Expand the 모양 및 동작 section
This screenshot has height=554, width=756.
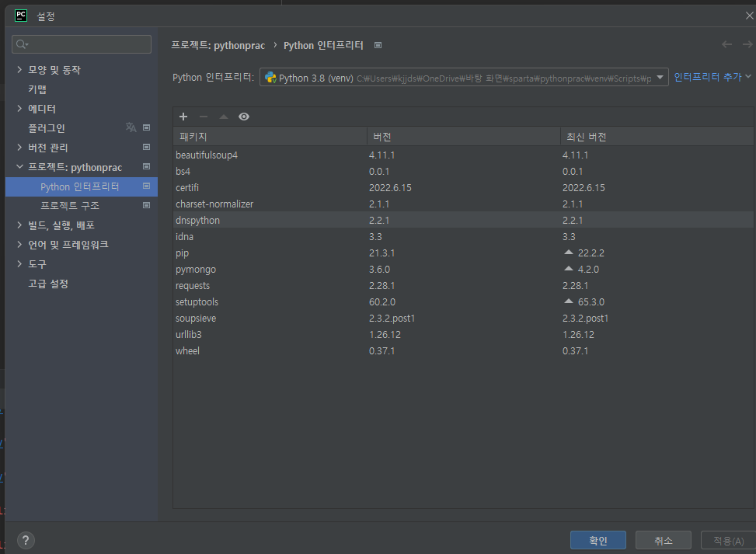point(19,69)
